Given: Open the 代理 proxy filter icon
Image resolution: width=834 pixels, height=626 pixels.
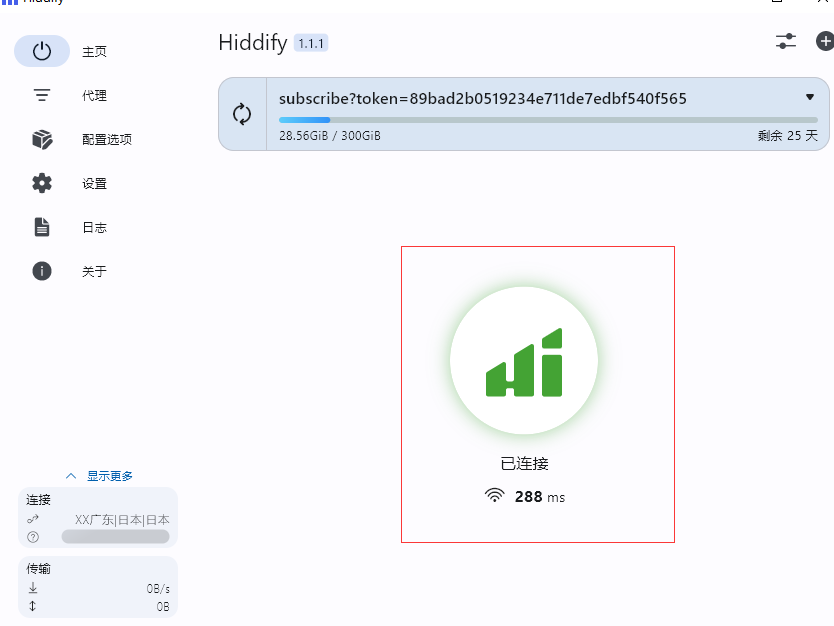Looking at the screenshot, I should pos(42,95).
